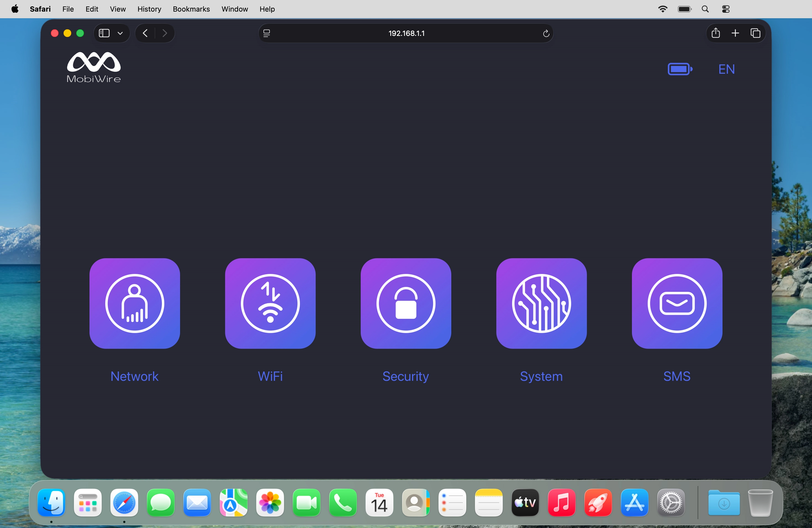Open the SMS envelope tile icon
This screenshot has width=812, height=528.
pyautogui.click(x=677, y=303)
